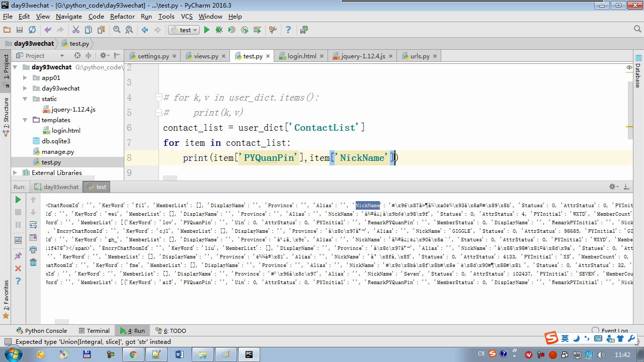This screenshot has width=644, height=362.
Task: Open the Terminal tool window
Action: pyautogui.click(x=94, y=331)
